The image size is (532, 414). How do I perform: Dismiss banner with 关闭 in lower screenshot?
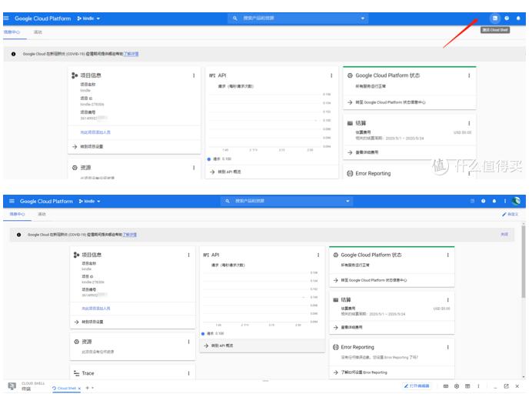pos(504,235)
